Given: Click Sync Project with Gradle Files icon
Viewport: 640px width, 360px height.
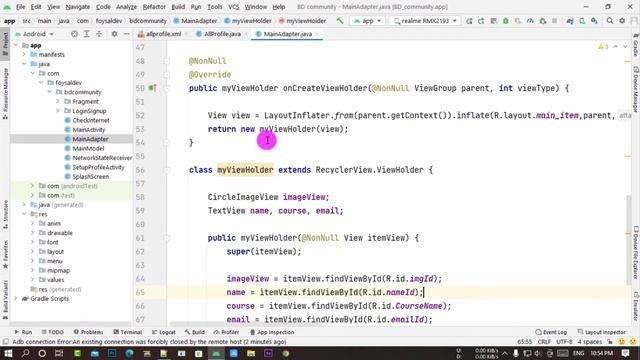Looking at the screenshot, I should point(570,21).
